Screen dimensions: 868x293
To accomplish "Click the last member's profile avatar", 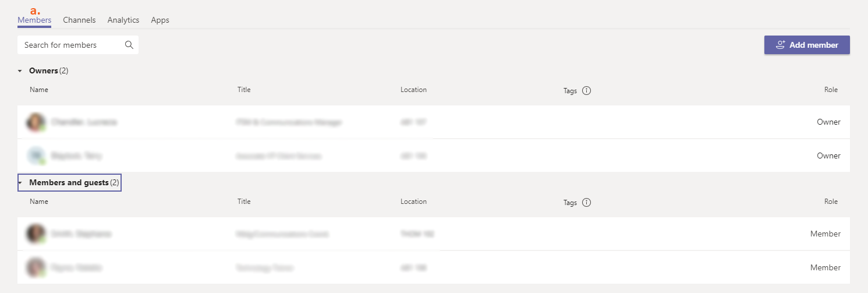I will [36, 267].
